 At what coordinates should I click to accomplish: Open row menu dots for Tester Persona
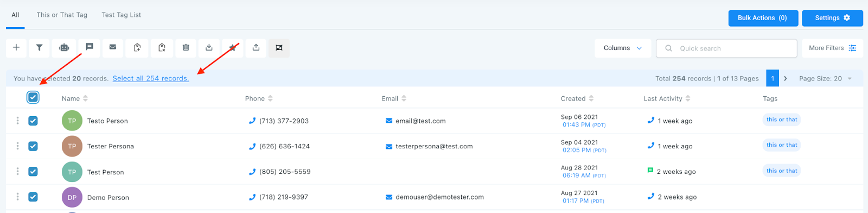[17, 146]
